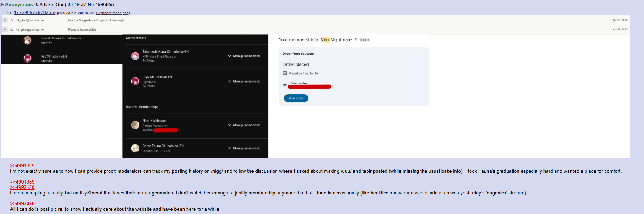Expand Manage membership for IRyS
644x214 pixels.
click(244, 81)
